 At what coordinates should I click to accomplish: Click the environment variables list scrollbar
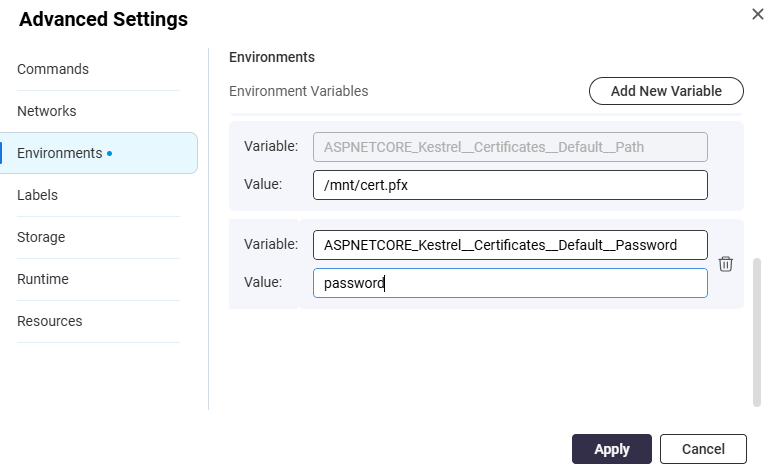coord(756,330)
